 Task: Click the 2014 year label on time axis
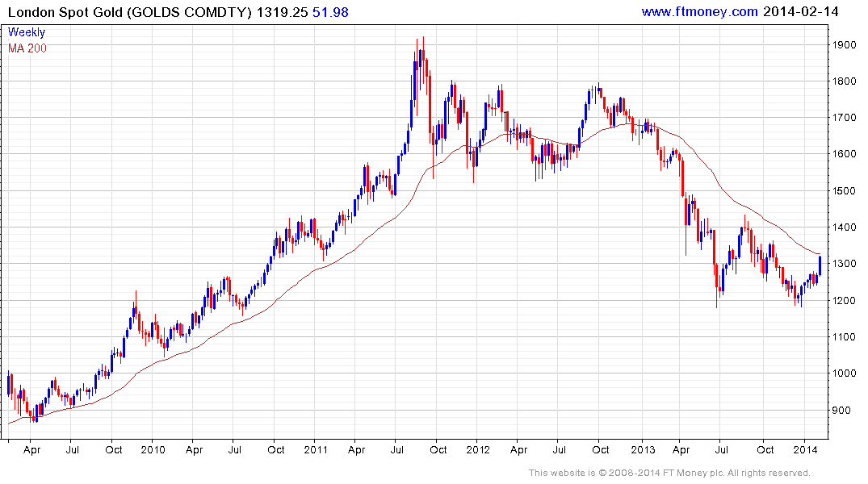[x=805, y=449]
